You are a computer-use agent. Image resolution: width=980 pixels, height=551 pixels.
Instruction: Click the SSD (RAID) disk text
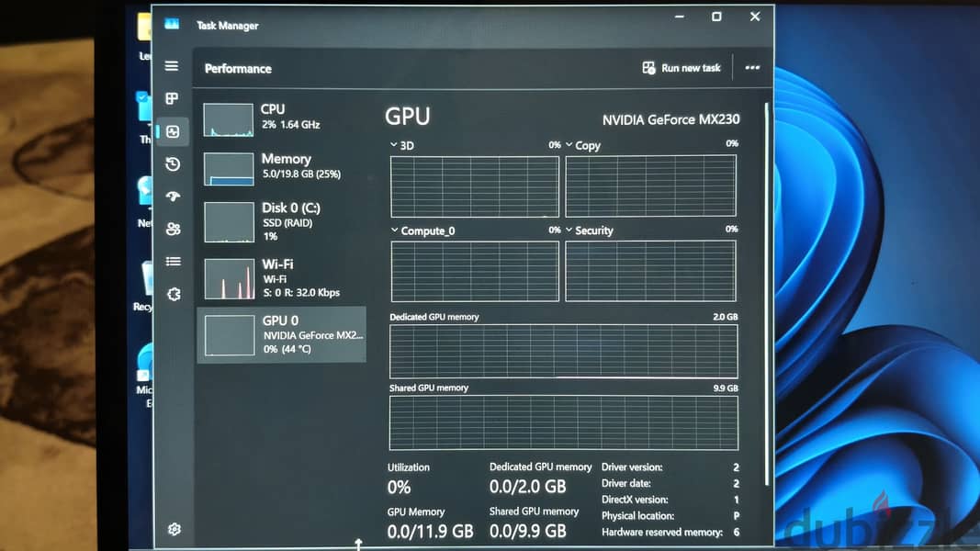[x=287, y=223]
